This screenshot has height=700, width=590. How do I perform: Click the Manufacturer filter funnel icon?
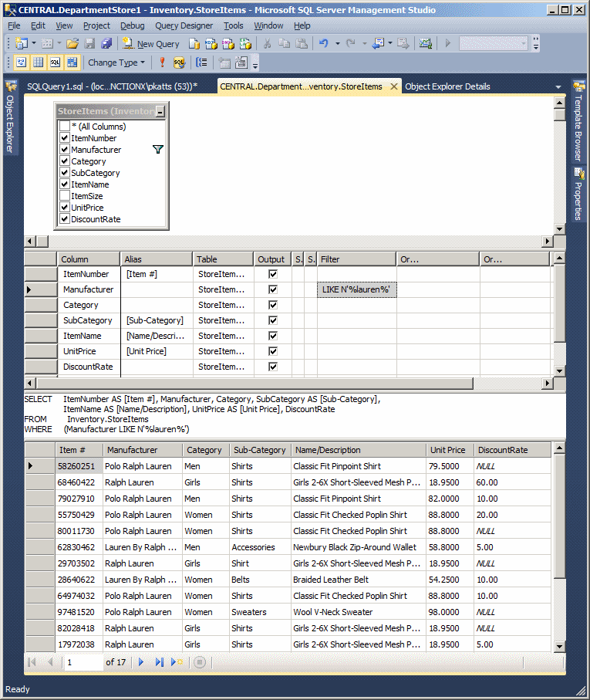(158, 149)
